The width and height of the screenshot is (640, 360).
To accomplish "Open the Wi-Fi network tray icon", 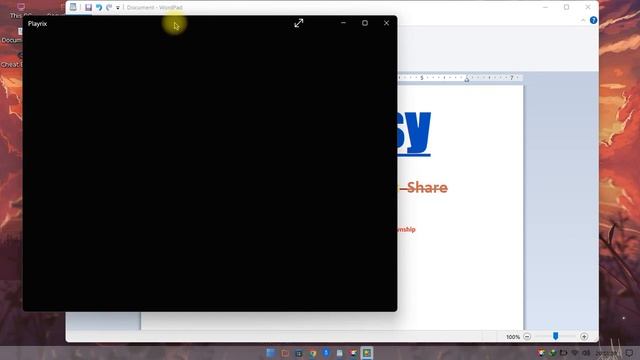I will pos(575,353).
